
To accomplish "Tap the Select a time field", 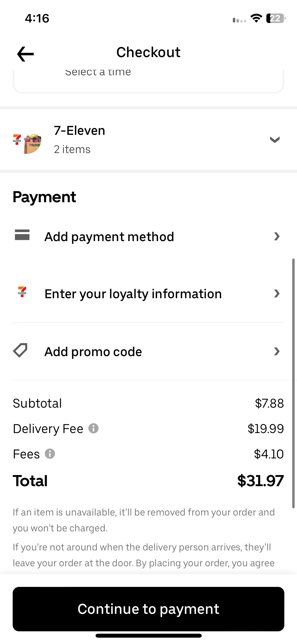I will (x=148, y=79).
